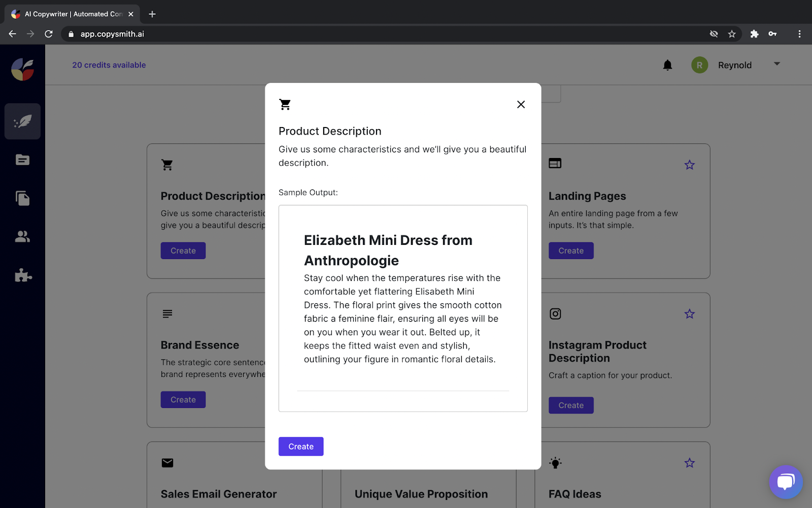Favorite the FAQ Ideas template star
Image resolution: width=812 pixels, height=508 pixels.
pos(689,463)
